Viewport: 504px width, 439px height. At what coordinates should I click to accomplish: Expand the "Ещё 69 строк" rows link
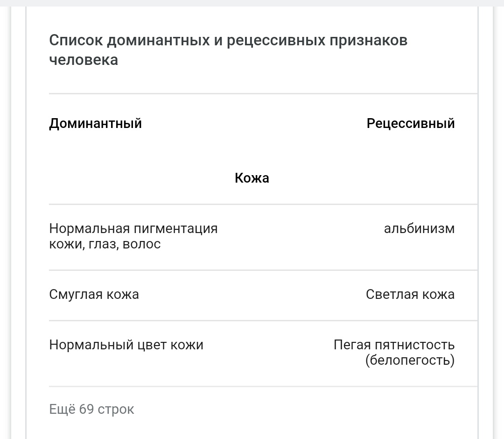[91, 409]
